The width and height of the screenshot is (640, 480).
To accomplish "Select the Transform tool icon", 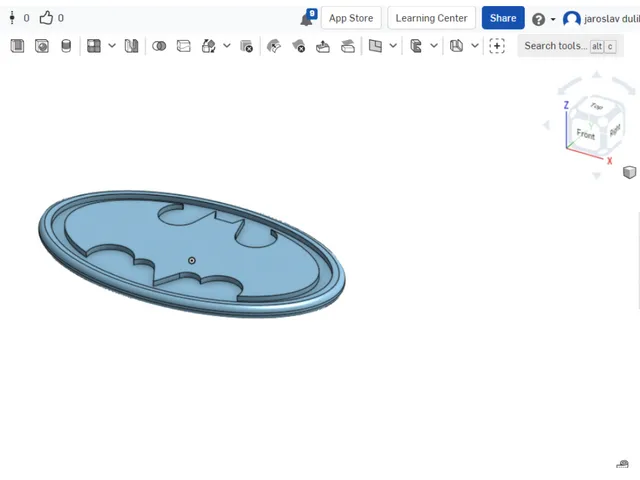I will coord(209,46).
